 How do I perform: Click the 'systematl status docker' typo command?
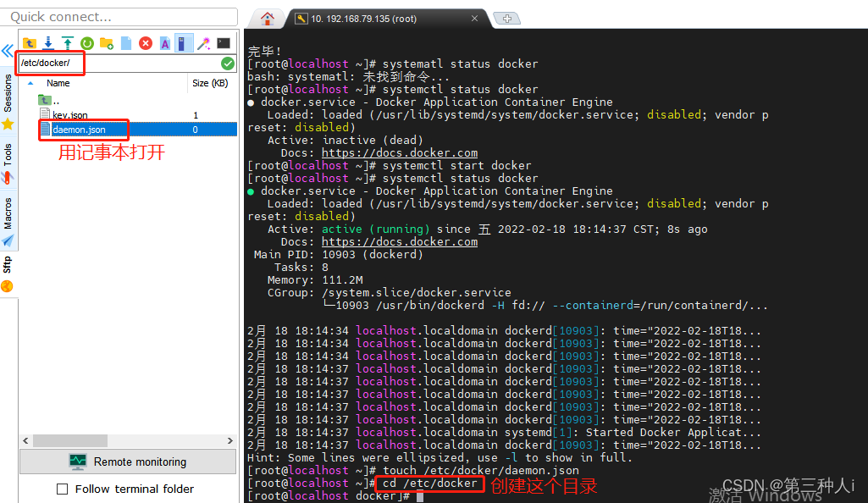pyautogui.click(x=460, y=64)
